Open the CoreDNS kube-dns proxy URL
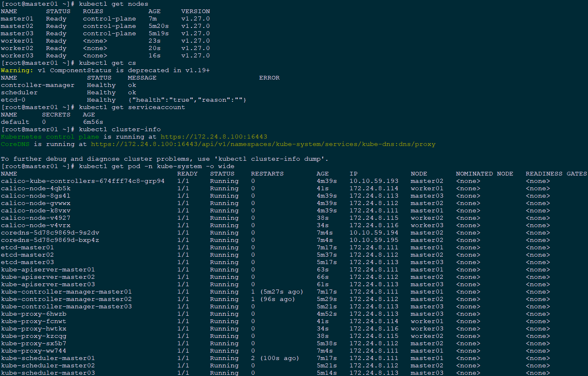 coord(263,144)
